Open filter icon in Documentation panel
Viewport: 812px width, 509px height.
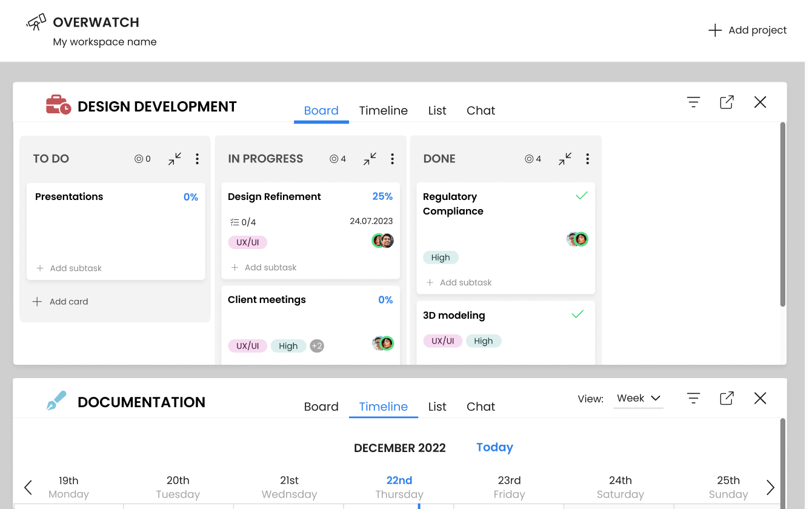point(693,398)
